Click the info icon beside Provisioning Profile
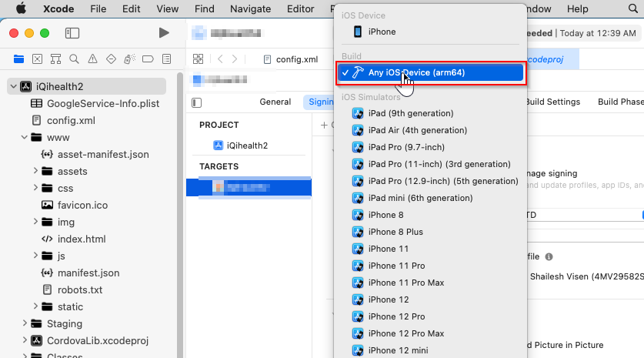The width and height of the screenshot is (644, 358). [549, 257]
